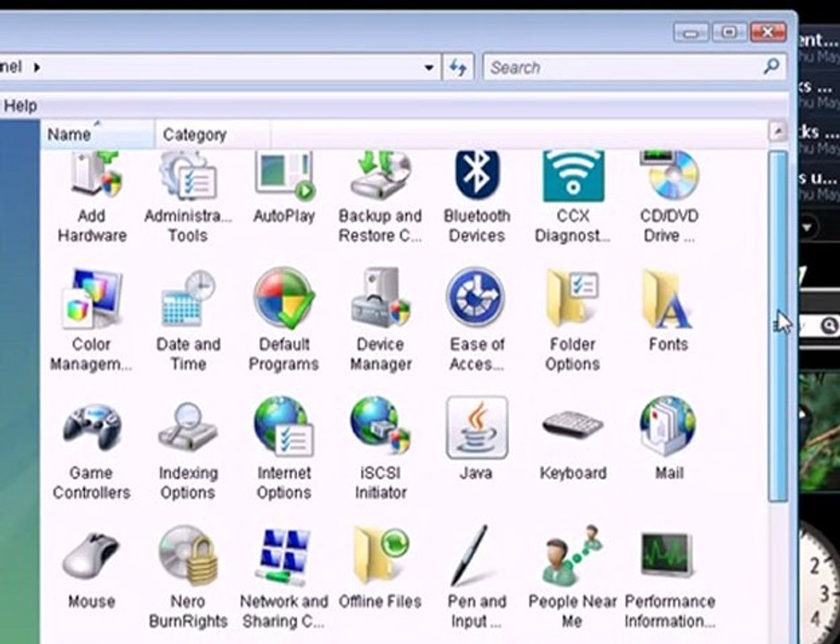Expand the sidebar feed gadget dropdown arrow

[808, 227]
